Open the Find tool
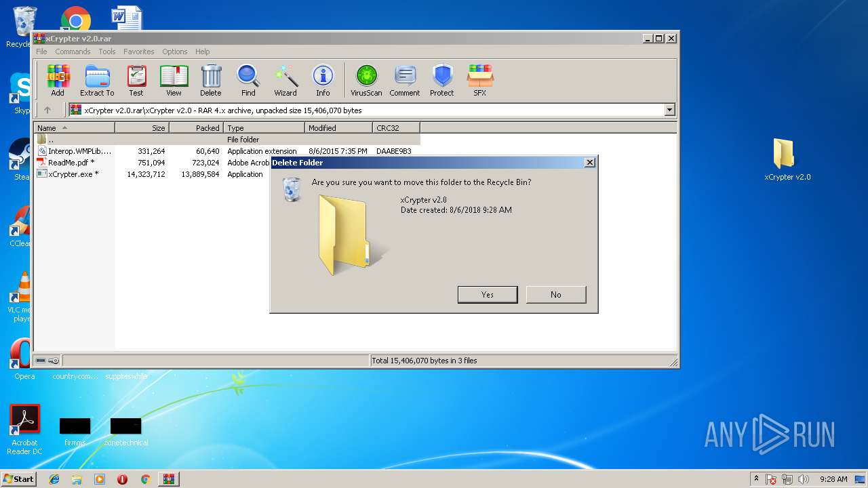The height and width of the screenshot is (488, 868). (x=248, y=81)
